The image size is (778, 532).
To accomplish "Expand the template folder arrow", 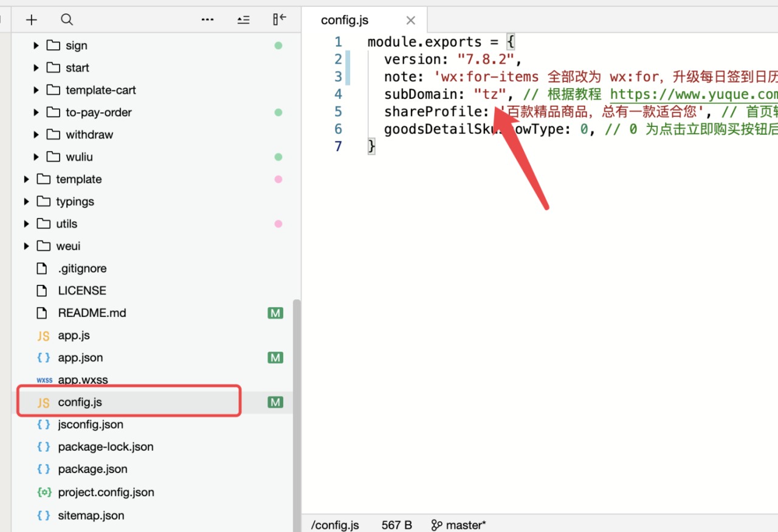I will coord(27,179).
